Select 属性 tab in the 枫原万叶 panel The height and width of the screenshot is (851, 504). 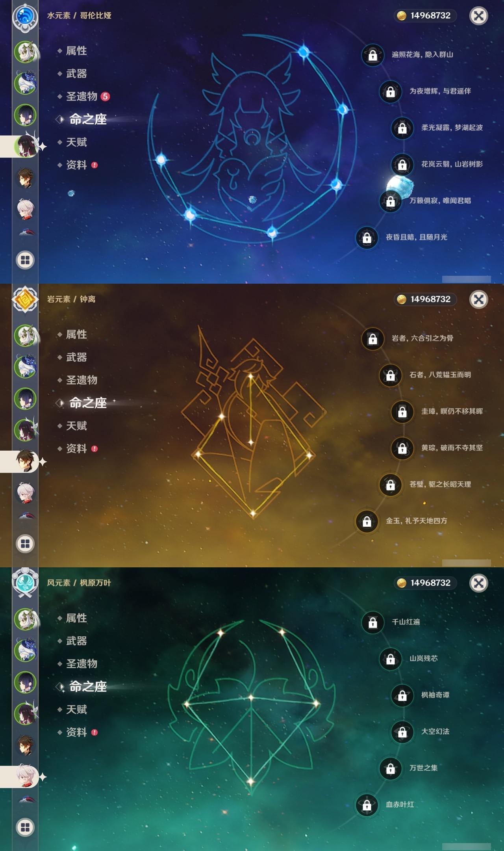[x=76, y=618]
